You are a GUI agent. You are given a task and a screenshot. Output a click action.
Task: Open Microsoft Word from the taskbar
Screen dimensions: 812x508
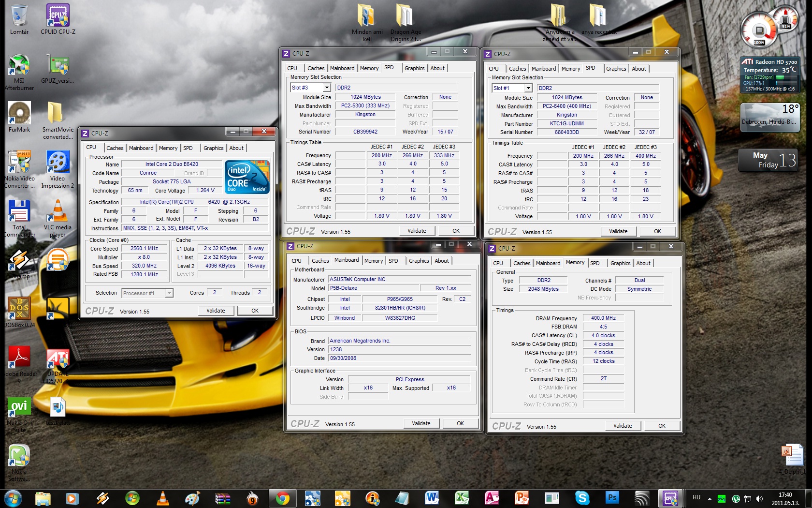tap(432, 498)
